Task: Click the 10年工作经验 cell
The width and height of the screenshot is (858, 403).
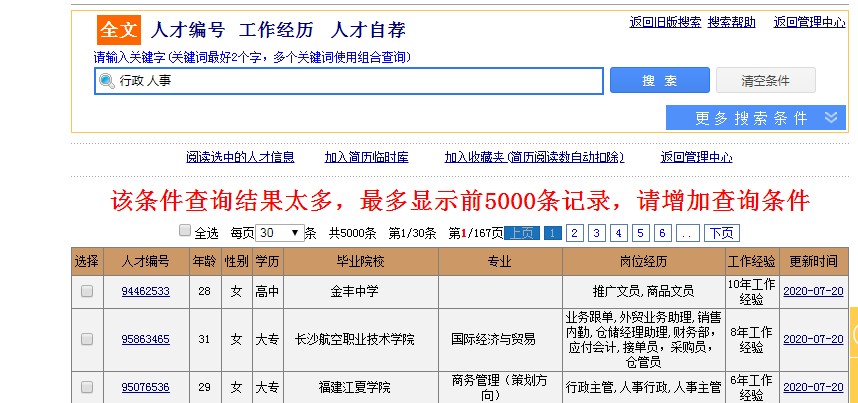Action: tap(752, 292)
